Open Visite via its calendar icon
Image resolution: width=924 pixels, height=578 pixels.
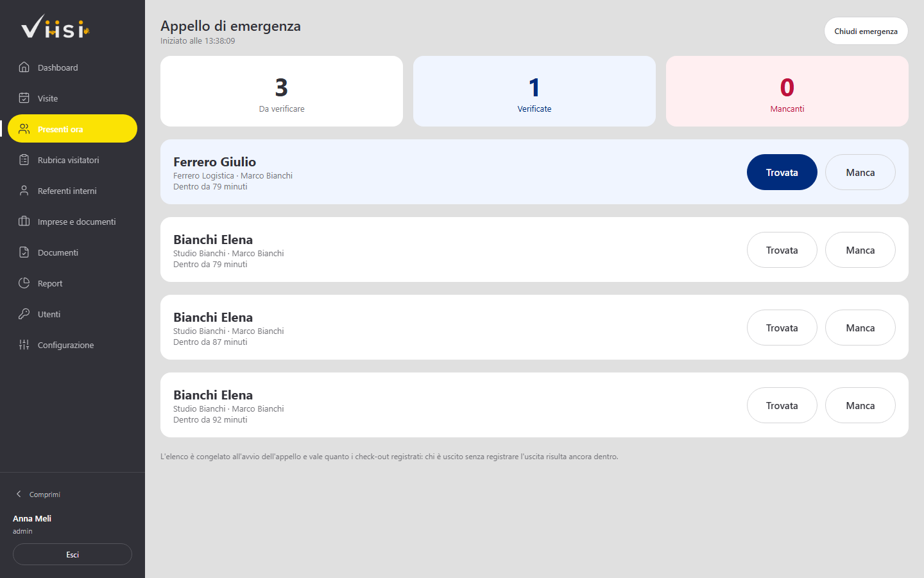coord(24,98)
